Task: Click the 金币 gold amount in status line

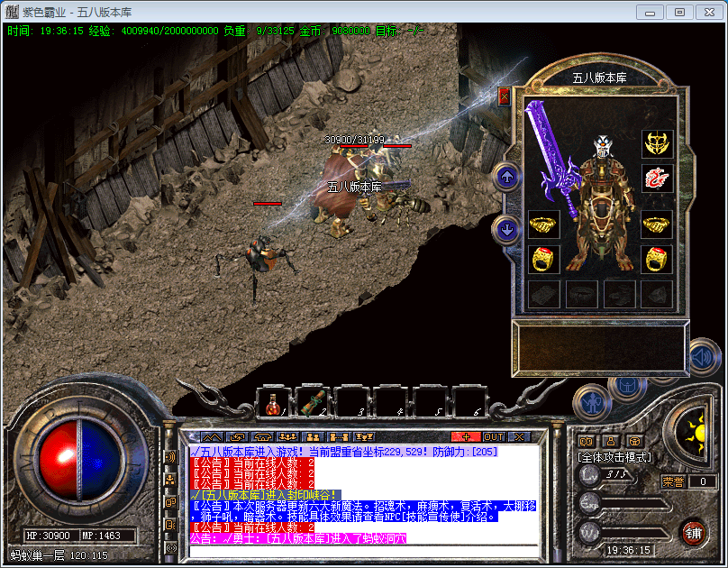Action: tap(335, 32)
